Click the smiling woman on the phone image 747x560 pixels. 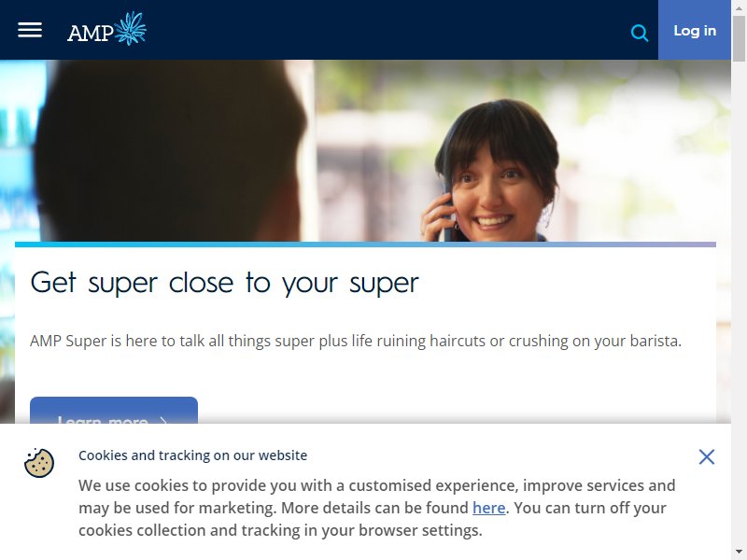(496, 174)
